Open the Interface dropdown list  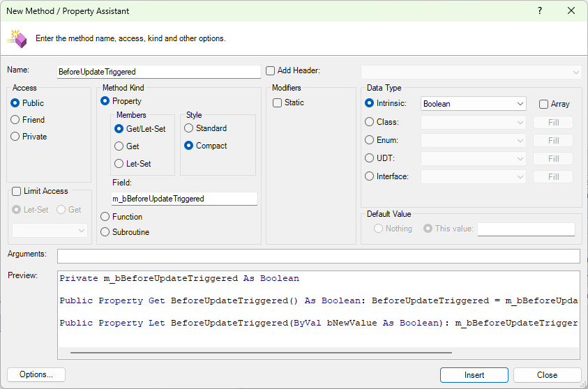coord(474,177)
